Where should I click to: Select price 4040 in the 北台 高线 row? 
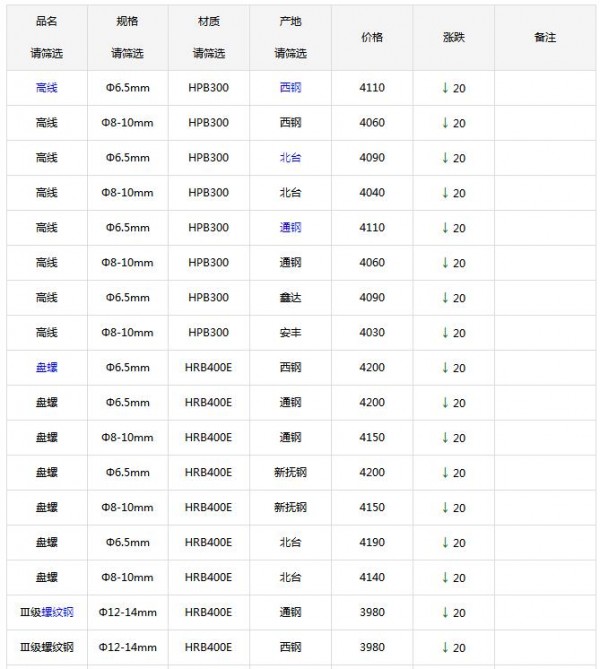pos(372,193)
